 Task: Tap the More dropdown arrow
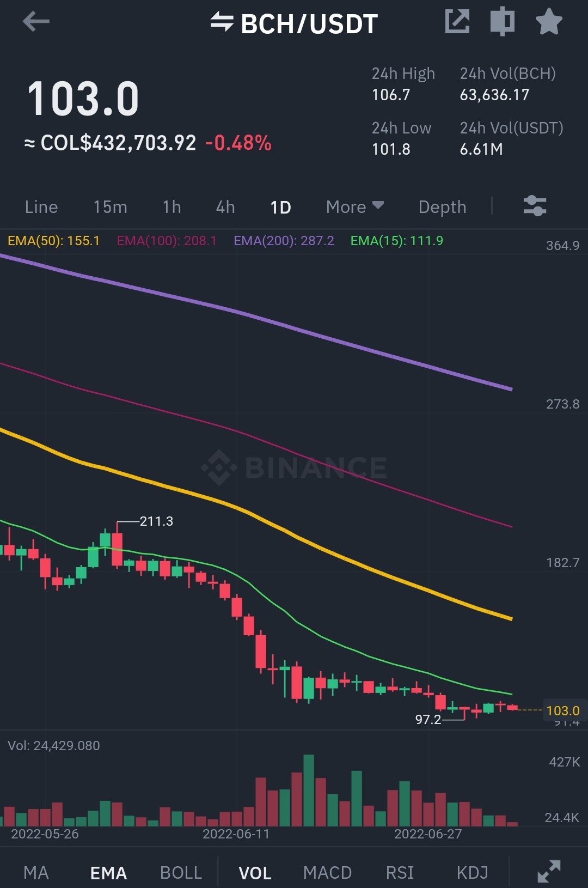click(378, 205)
